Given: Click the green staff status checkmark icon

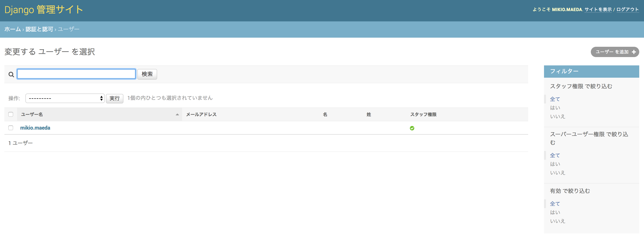Looking at the screenshot, I should tap(412, 128).
